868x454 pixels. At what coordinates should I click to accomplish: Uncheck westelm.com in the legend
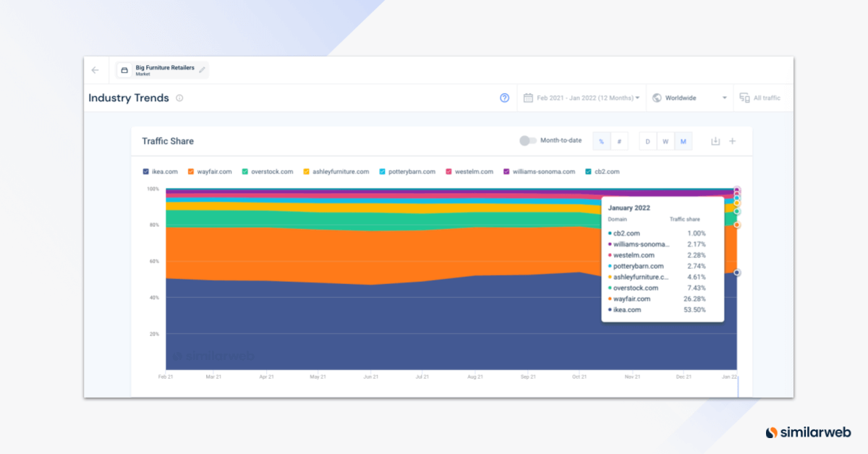(x=448, y=171)
